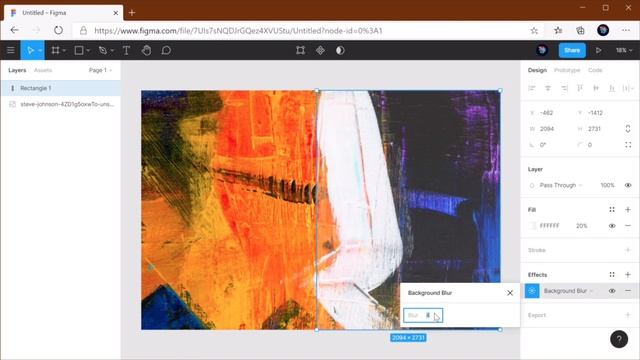Screen dimensions: 640x360
Task: Toggle layer visibility eye in Layer section
Action: pos(628,185)
